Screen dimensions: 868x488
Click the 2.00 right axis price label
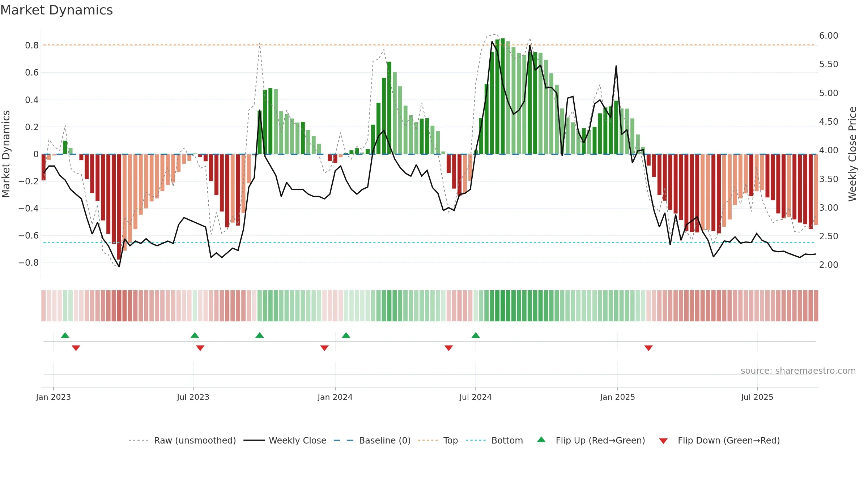[829, 265]
